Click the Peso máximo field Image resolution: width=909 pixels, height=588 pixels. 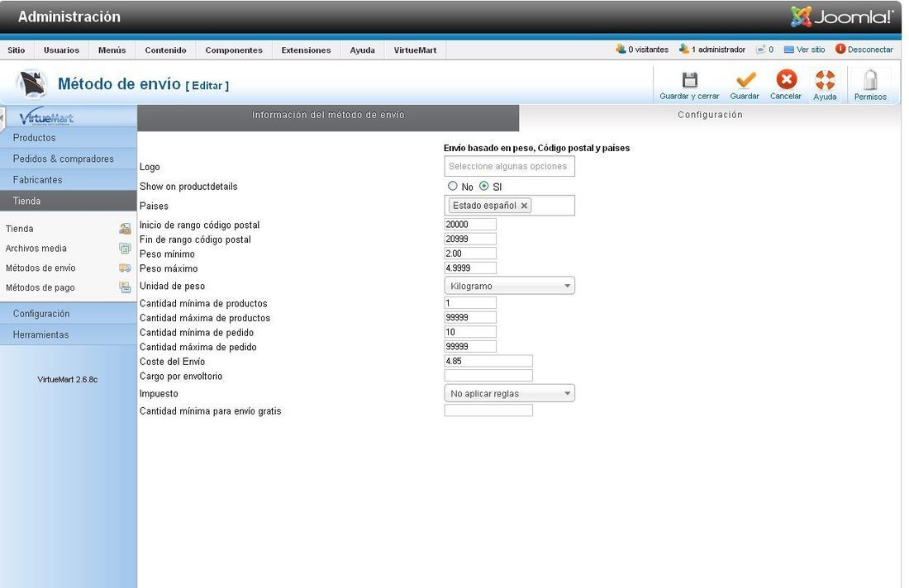point(470,268)
